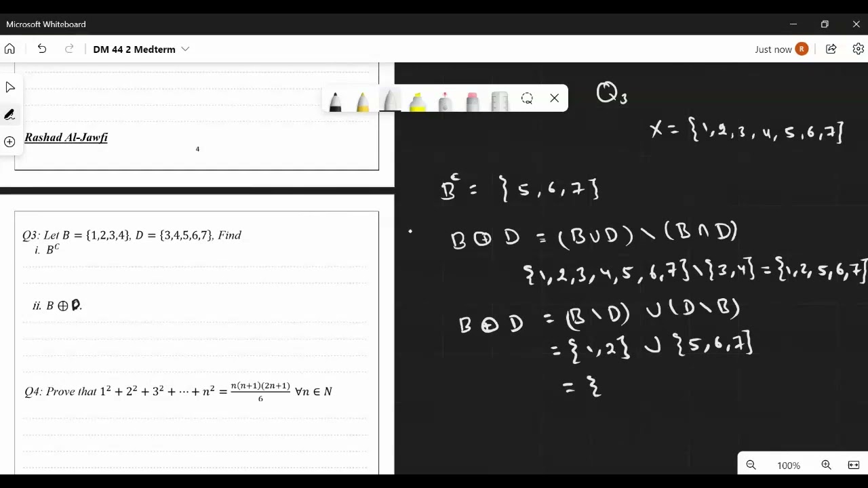Select the eraser tool

tap(473, 101)
